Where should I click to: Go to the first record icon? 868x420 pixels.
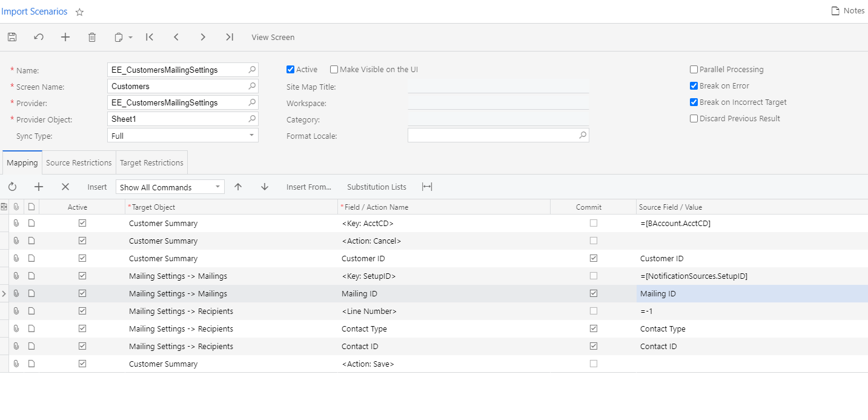150,37
